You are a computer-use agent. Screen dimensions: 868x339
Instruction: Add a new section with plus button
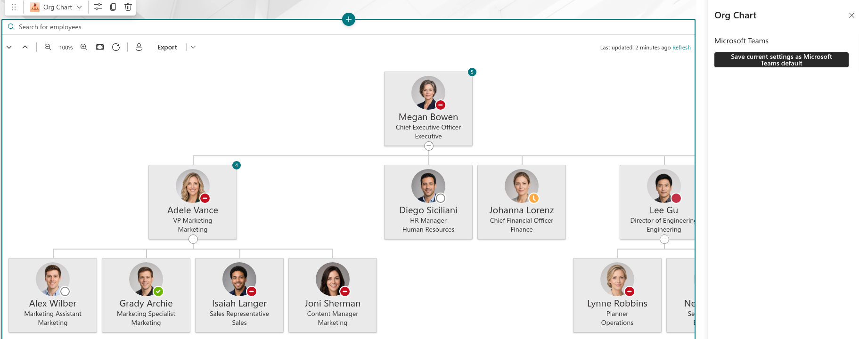[x=349, y=19]
